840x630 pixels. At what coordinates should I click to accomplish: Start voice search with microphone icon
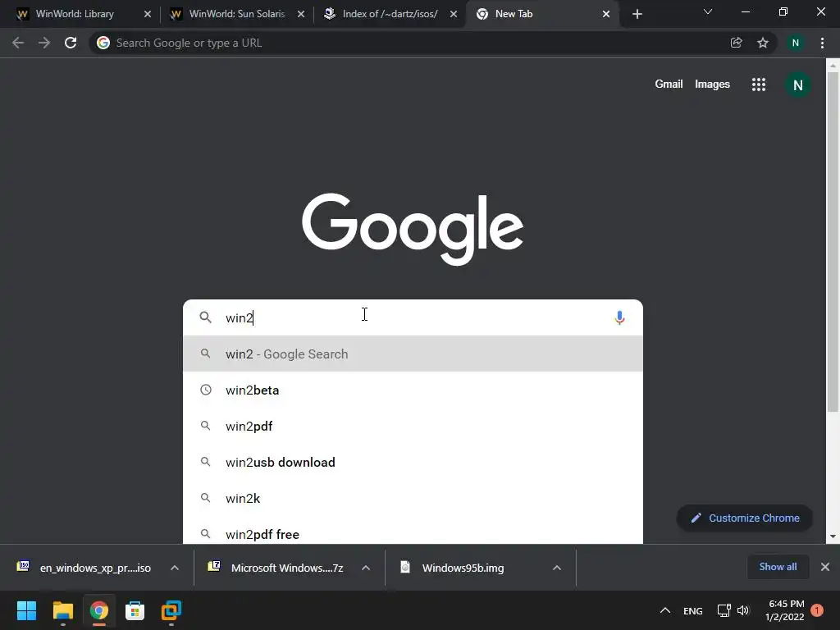620,317
